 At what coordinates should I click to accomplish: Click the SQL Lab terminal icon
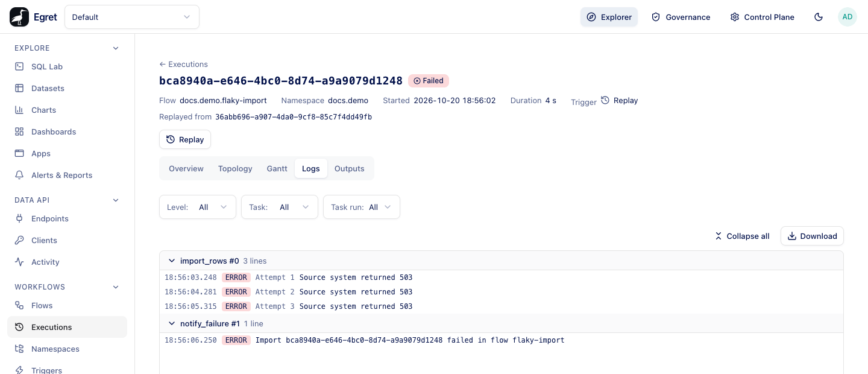pos(19,66)
